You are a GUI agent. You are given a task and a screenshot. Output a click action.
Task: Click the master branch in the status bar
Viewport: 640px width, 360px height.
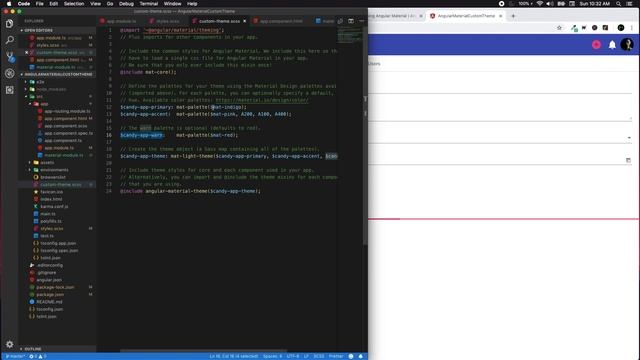tap(15, 356)
